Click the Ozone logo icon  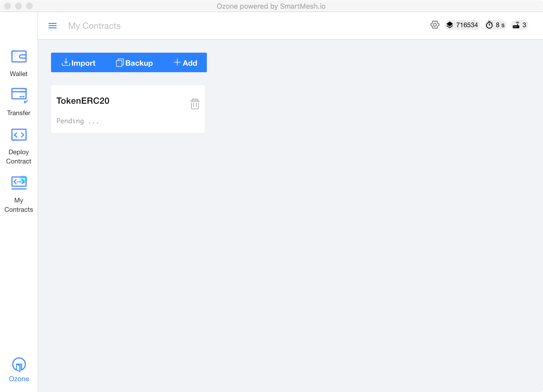19,365
